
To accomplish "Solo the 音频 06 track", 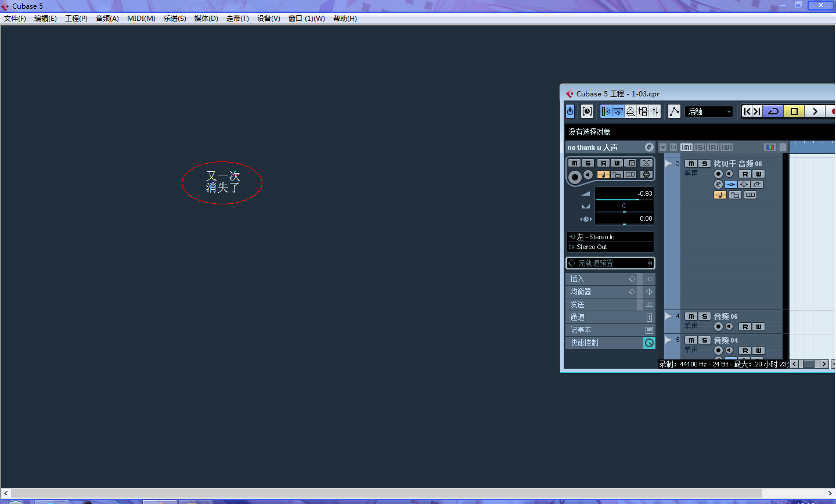I will click(x=704, y=316).
